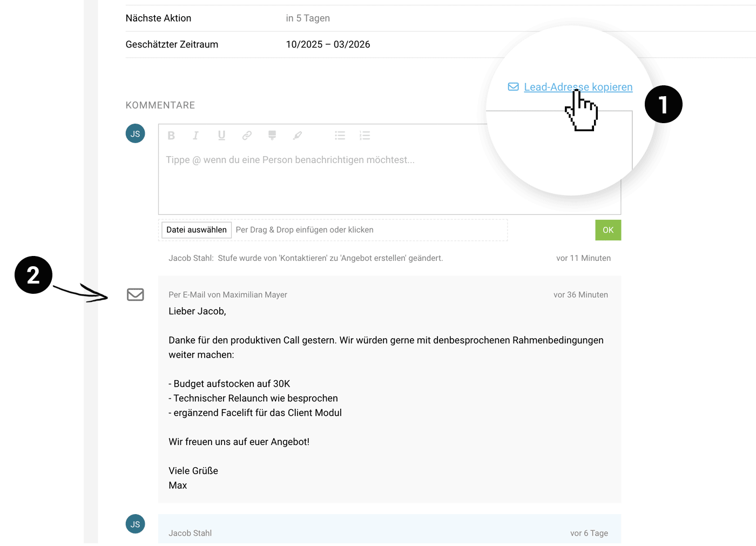
Task: Select the highlighter icon
Action: 298,136
